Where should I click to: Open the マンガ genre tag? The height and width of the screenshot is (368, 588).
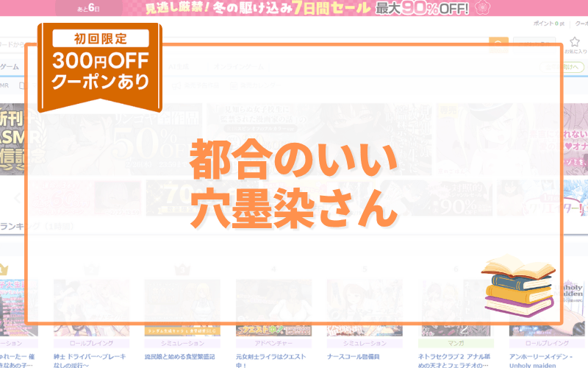pos(456,343)
